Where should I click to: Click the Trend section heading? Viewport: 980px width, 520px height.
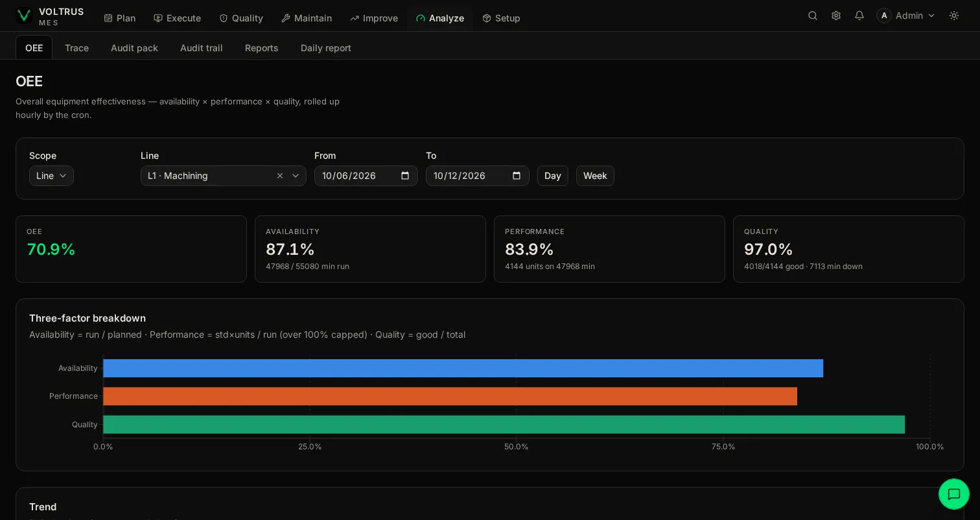(43, 507)
